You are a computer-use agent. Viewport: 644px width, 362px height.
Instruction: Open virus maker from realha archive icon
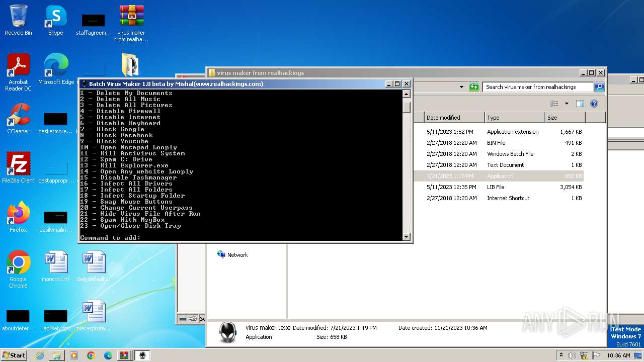(131, 23)
